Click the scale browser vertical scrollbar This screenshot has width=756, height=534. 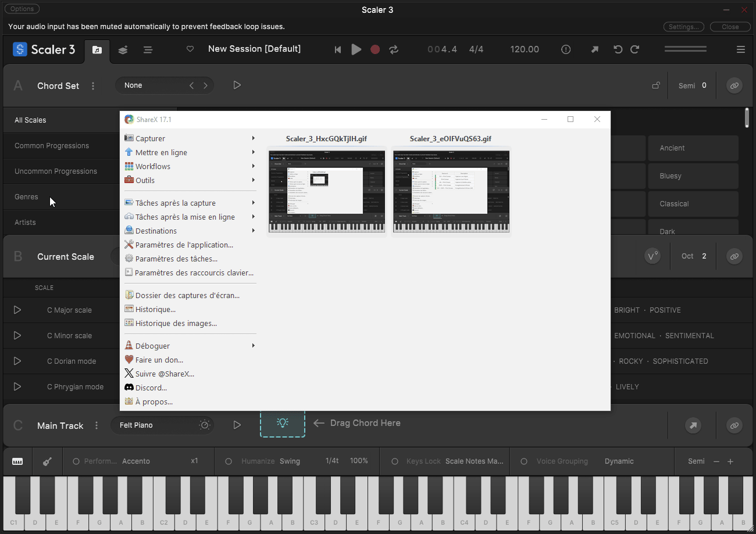[x=747, y=117]
